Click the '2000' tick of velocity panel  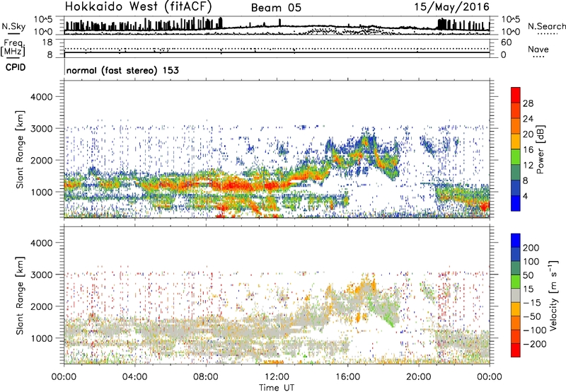pos(41,306)
